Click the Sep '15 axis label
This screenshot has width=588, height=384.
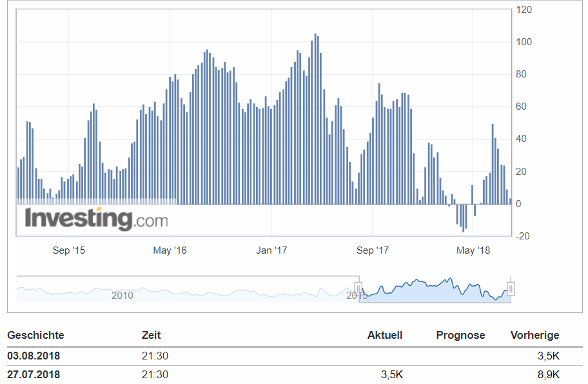[68, 250]
